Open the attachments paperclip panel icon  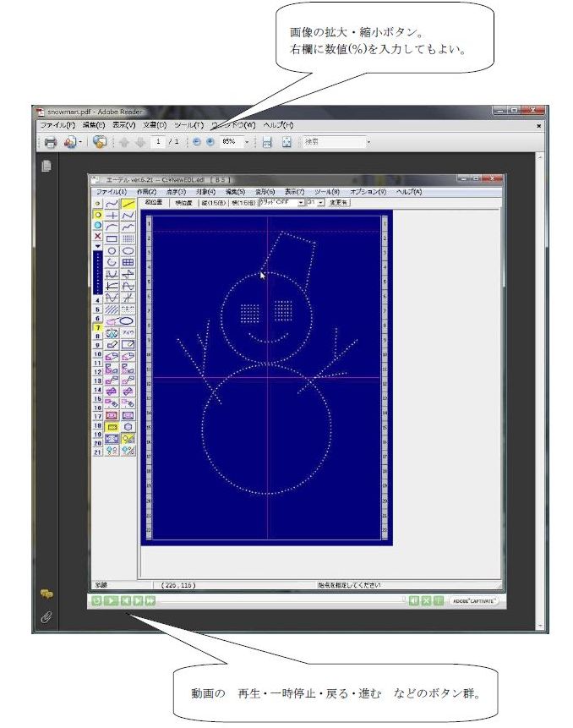(46, 617)
